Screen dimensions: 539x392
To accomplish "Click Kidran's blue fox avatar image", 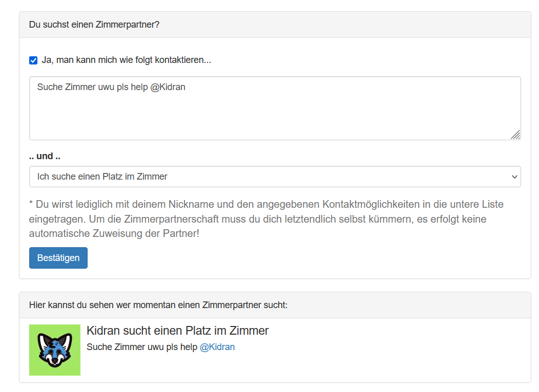I will click(55, 350).
